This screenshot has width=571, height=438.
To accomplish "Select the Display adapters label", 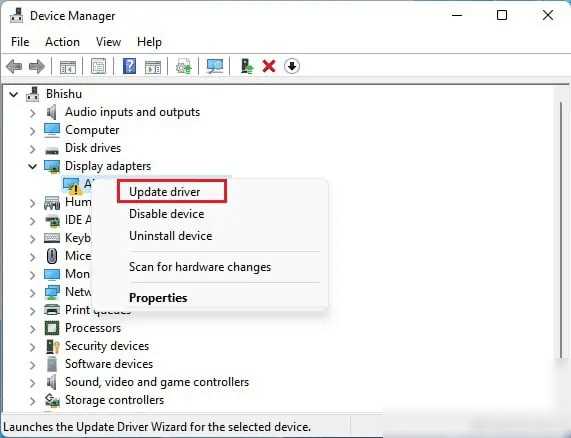I will click(x=108, y=166).
